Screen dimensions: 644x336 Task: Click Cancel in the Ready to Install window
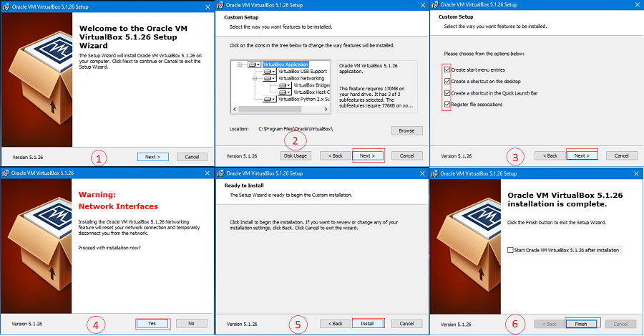406,324
